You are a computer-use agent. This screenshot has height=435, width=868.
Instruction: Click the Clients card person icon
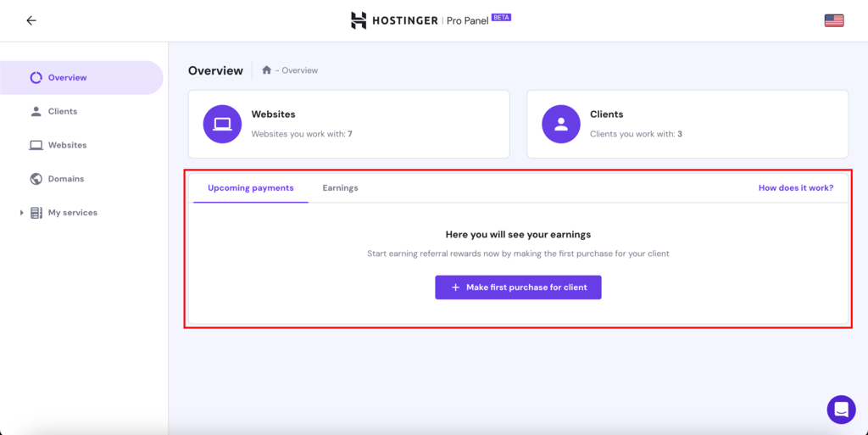561,124
